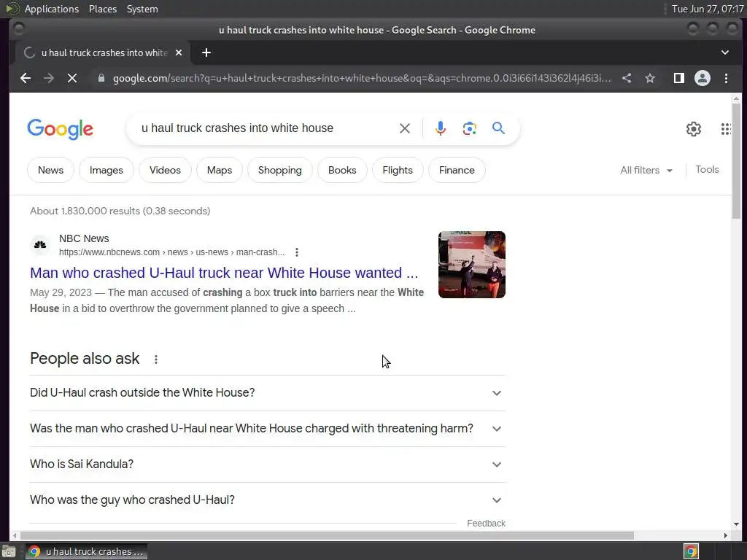Open the All filters dropdown
Image resolution: width=747 pixels, height=560 pixels.
click(x=646, y=170)
